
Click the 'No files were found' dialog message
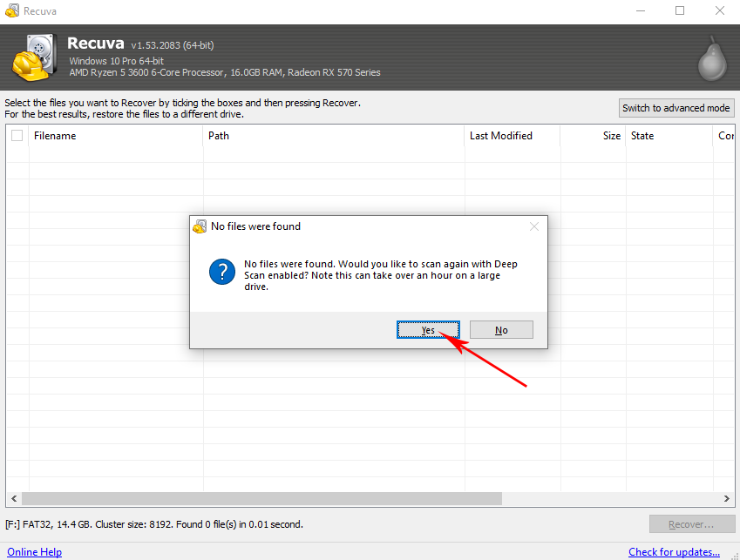pyautogui.click(x=381, y=275)
